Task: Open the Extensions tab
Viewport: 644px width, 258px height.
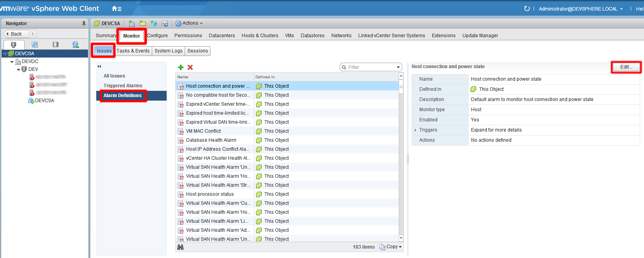Action: (444, 36)
